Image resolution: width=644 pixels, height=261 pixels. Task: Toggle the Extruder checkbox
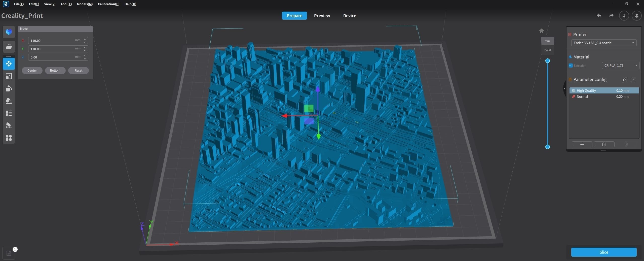[x=571, y=66]
